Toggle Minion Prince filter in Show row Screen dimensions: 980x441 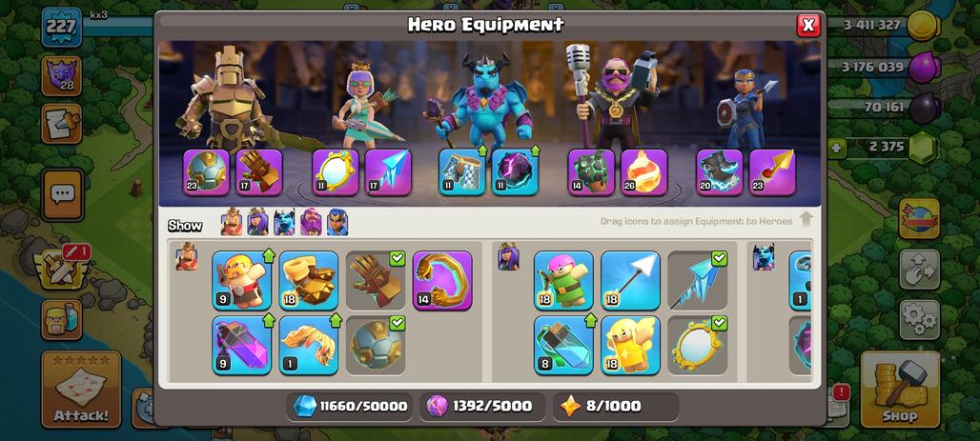[x=284, y=222]
